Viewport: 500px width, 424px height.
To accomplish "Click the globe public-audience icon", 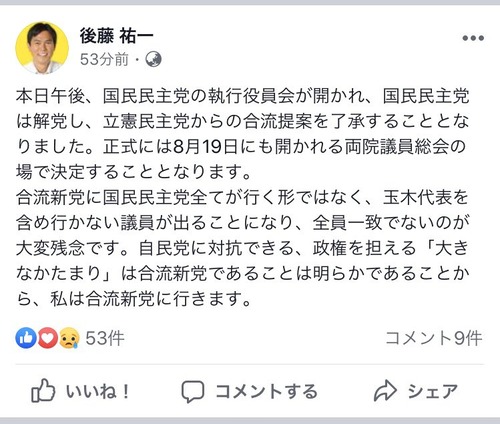I will click(x=153, y=60).
